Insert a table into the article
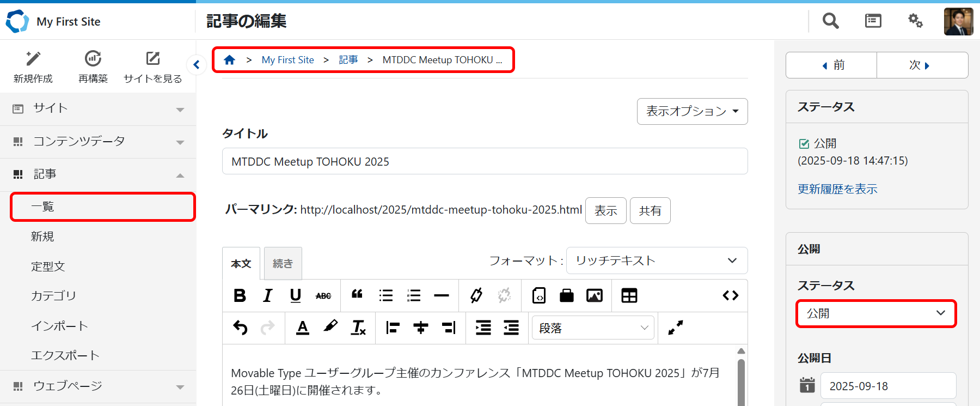 [x=629, y=295]
